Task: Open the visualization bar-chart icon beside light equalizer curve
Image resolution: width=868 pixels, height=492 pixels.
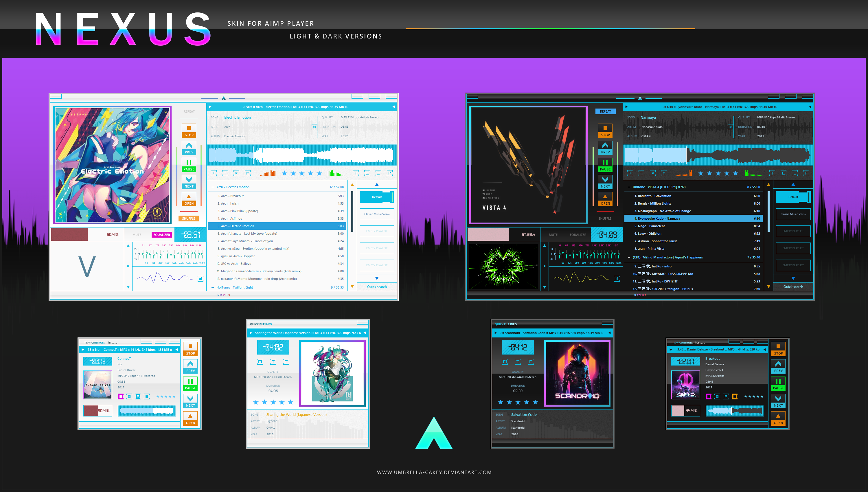Action: click(x=200, y=279)
